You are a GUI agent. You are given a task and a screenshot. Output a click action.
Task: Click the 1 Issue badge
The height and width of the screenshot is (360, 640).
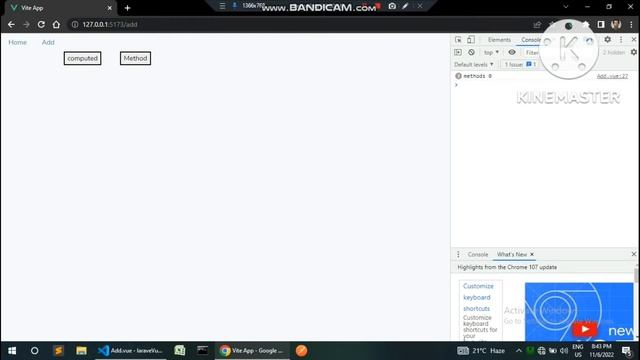coord(520,64)
